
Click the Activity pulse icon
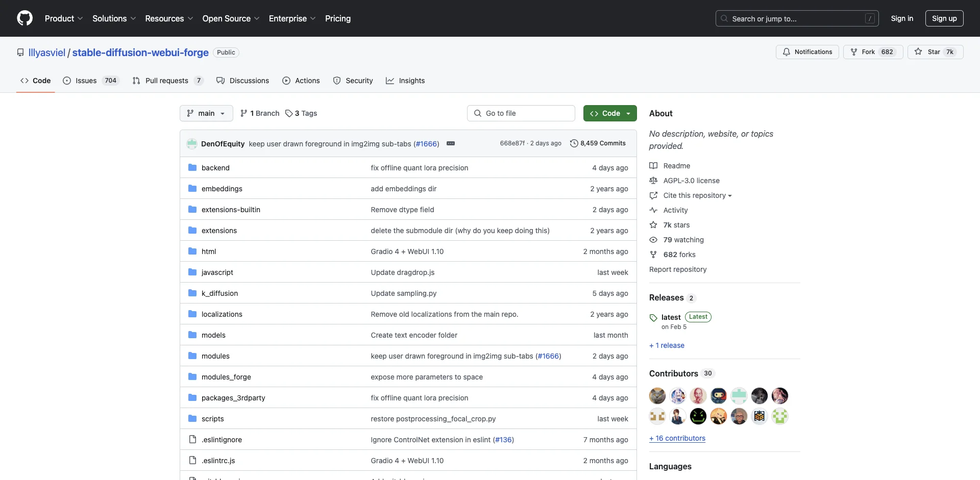point(653,210)
